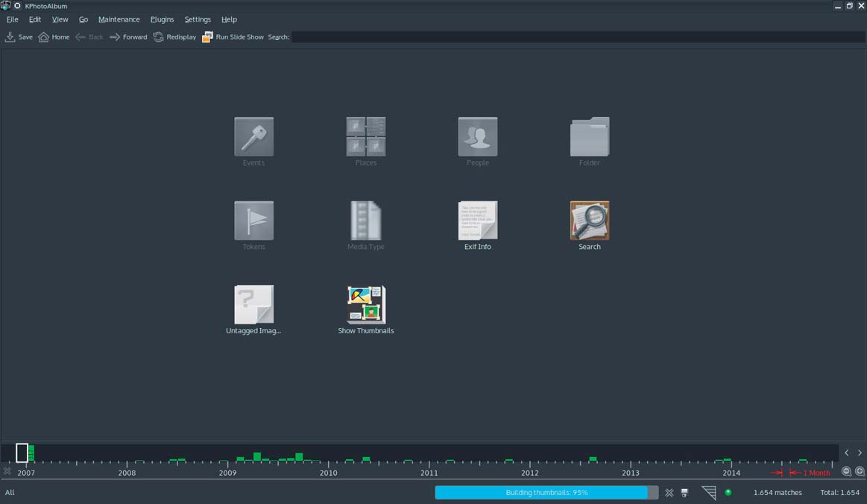Viewport: 867px width, 504px height.
Task: Save the database with the Save toolbar button
Action: 19,37
